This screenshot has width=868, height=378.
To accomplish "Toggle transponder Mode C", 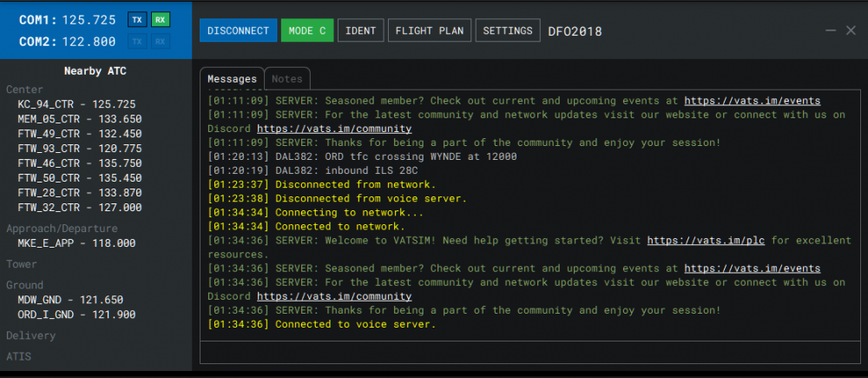I will [x=306, y=30].
